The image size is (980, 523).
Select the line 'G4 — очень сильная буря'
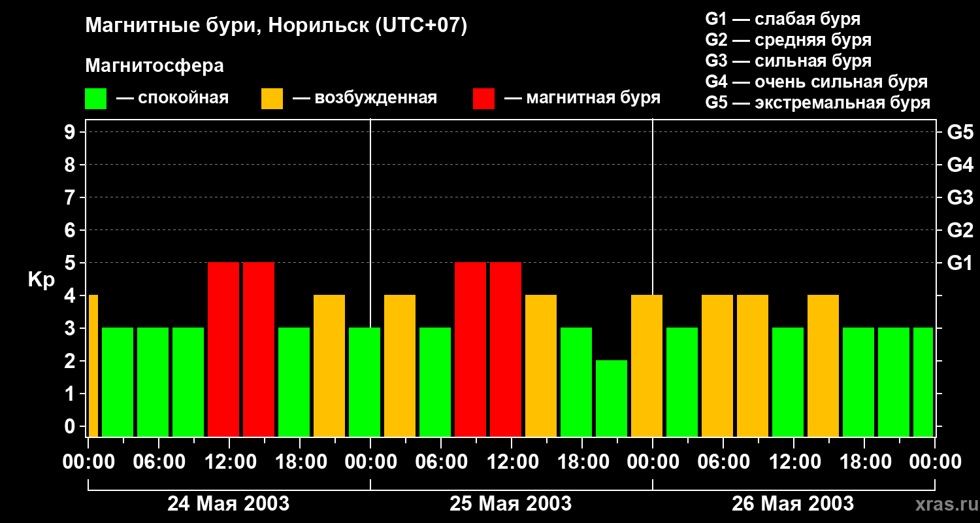[816, 82]
